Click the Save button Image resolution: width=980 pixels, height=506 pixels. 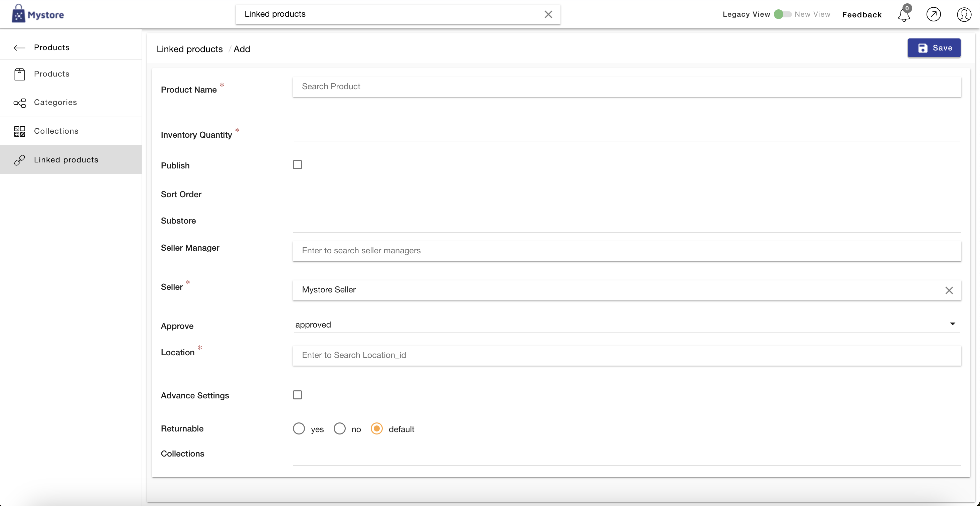[934, 48]
